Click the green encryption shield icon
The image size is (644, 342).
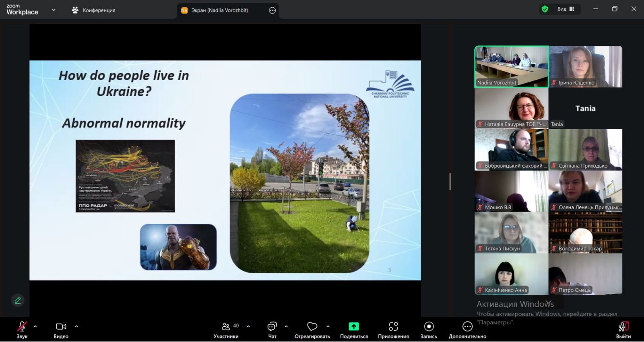click(545, 9)
